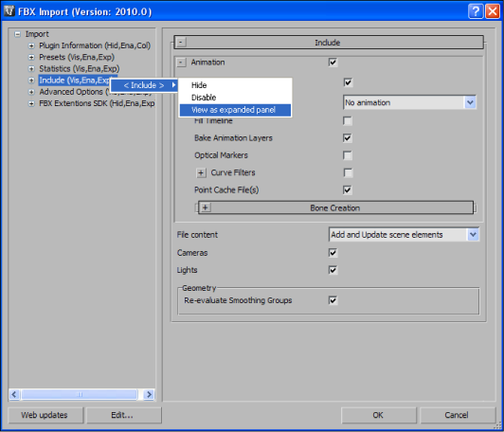The height and width of the screenshot is (432, 504).
Task: Choose View as expanded panel
Action: click(x=235, y=110)
